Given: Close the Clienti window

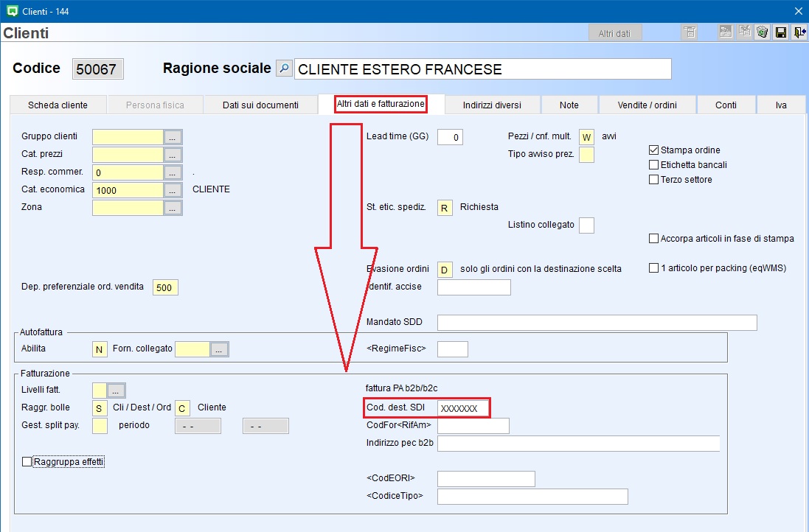Looking at the screenshot, I should (798, 11).
